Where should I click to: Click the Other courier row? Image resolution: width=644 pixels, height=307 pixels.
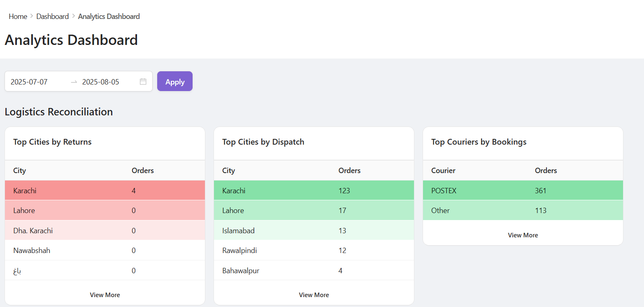click(x=523, y=211)
